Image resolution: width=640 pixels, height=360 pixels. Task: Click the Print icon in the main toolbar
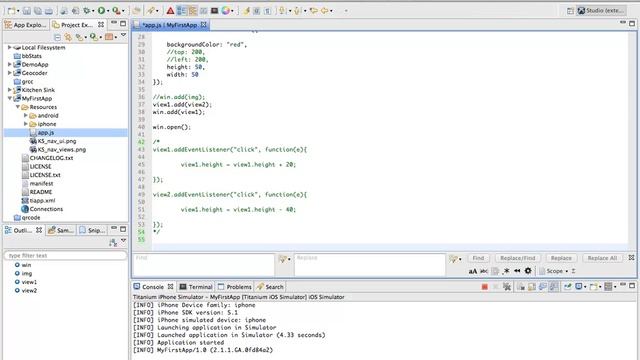pyautogui.click(x=49, y=11)
